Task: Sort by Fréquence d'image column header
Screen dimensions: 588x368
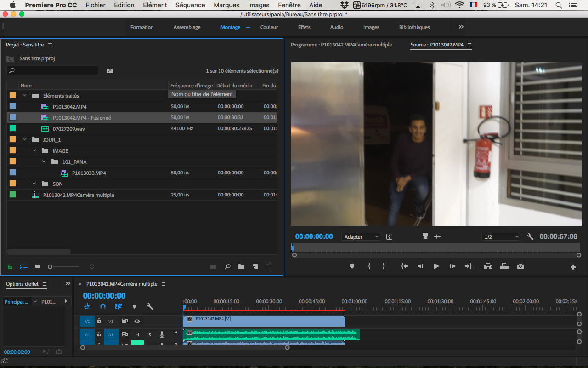Action: coord(192,86)
